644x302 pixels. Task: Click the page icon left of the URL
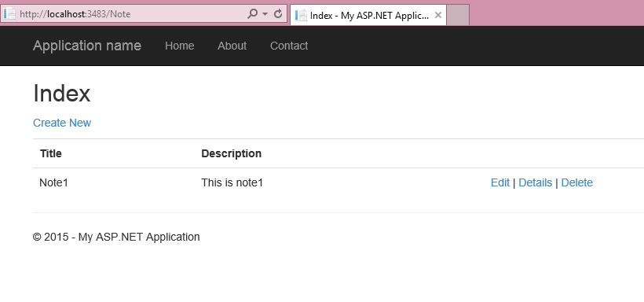pyautogui.click(x=9, y=14)
